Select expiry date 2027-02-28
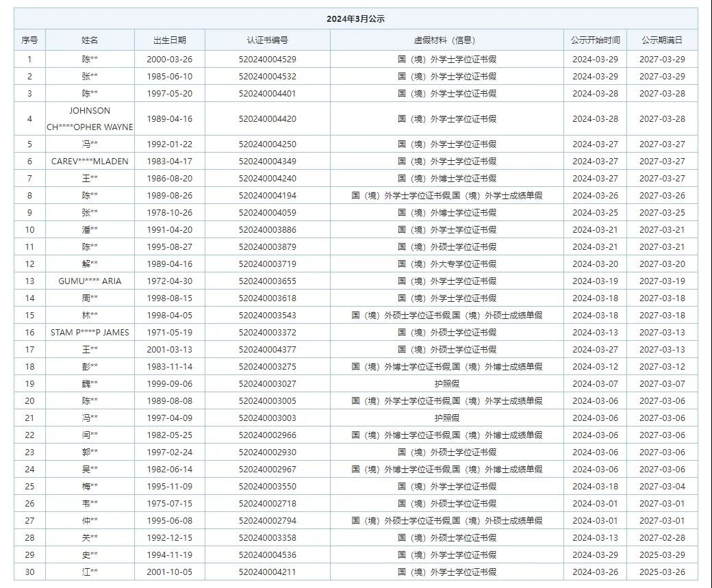Image resolution: width=712 pixels, height=588 pixels. (662, 537)
